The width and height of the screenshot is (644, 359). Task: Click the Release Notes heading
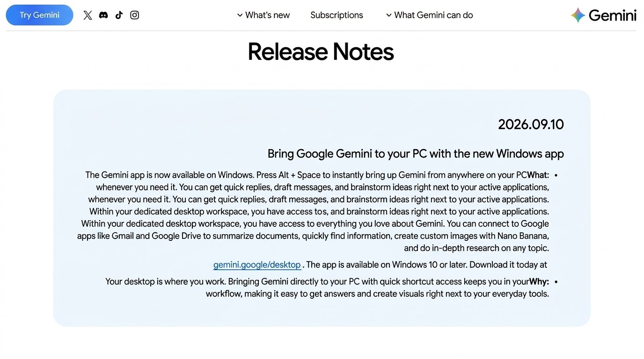pos(321,51)
